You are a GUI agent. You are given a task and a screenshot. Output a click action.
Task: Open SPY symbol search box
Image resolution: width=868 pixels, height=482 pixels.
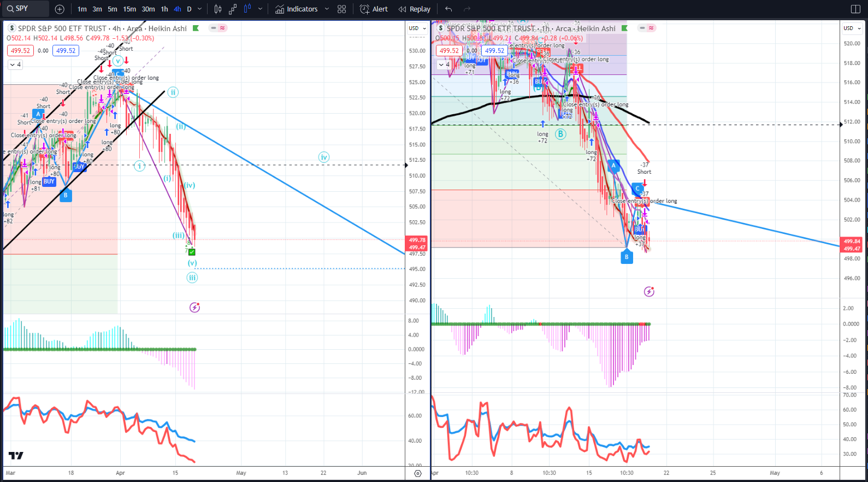[25, 9]
